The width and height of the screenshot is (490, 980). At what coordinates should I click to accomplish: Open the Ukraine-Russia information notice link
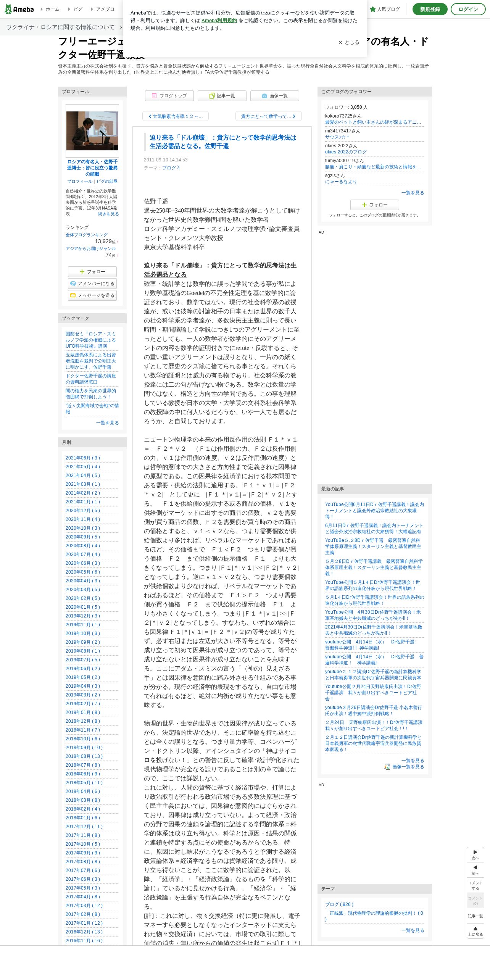coord(63,27)
